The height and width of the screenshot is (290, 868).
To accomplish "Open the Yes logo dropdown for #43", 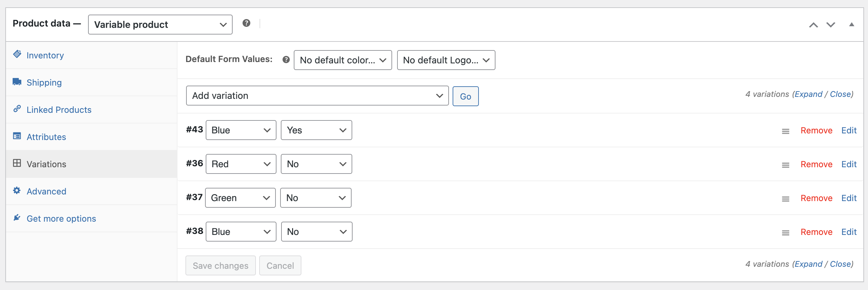I will 316,130.
